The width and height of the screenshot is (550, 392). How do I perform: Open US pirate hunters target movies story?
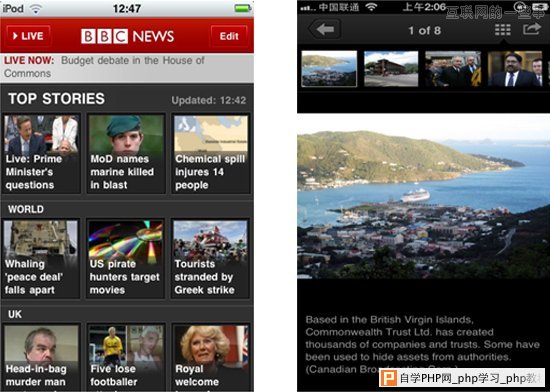pos(126,259)
